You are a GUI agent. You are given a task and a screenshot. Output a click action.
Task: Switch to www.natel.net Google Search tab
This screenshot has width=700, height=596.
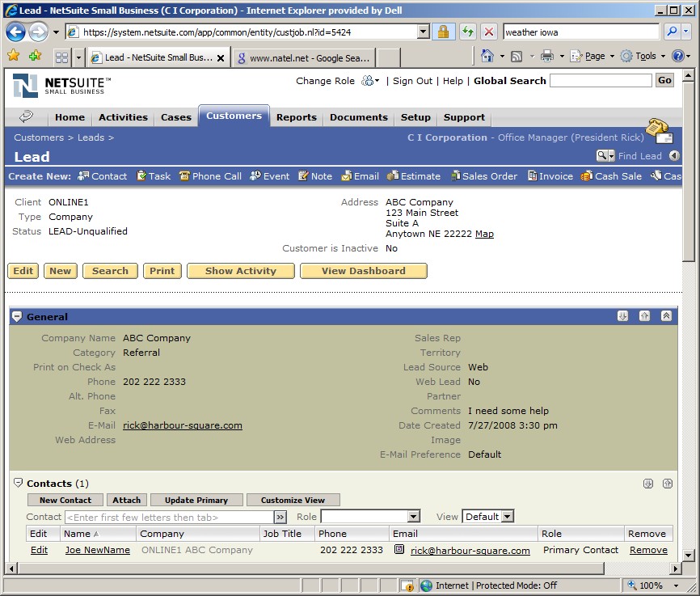(304, 57)
